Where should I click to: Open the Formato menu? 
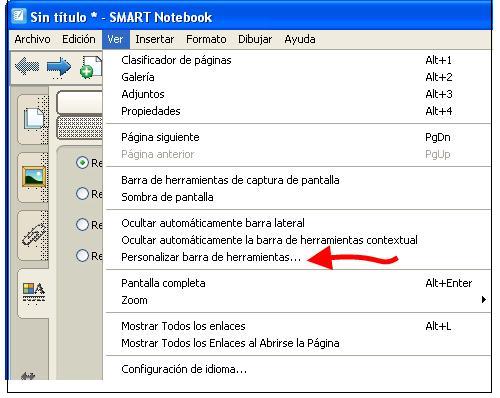point(206,39)
